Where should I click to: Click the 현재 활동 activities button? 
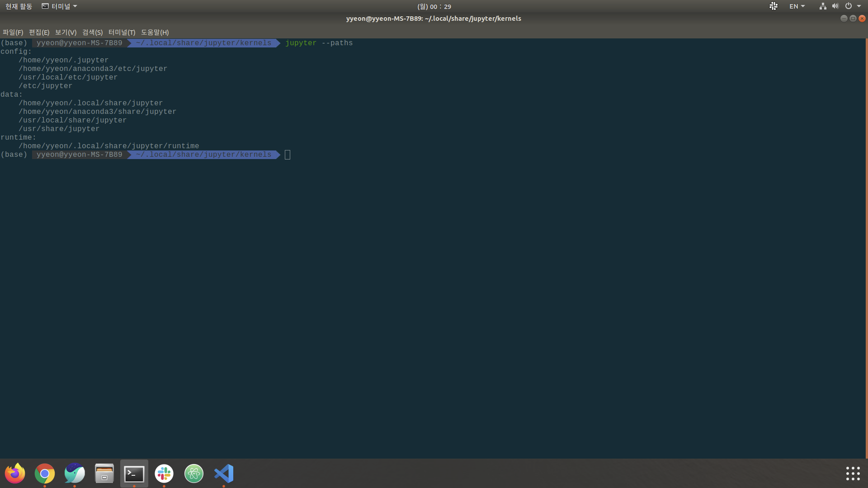click(19, 6)
